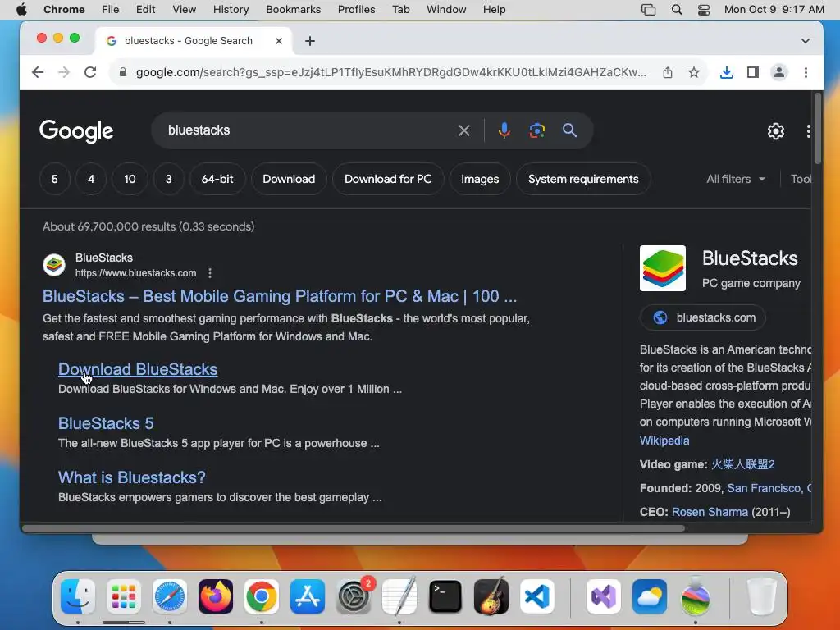Click the padlock site info icon
This screenshot has height=630, width=840.
pos(123,72)
